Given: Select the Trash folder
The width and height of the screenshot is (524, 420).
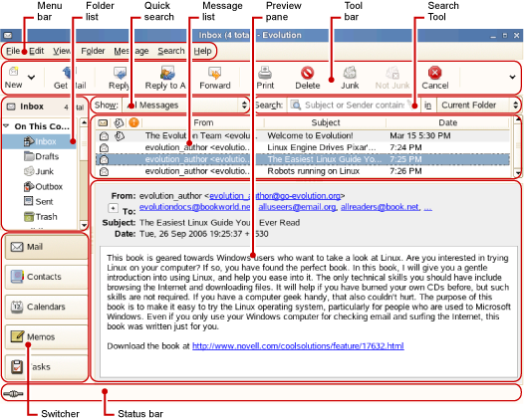Looking at the screenshot, I should 41,217.
